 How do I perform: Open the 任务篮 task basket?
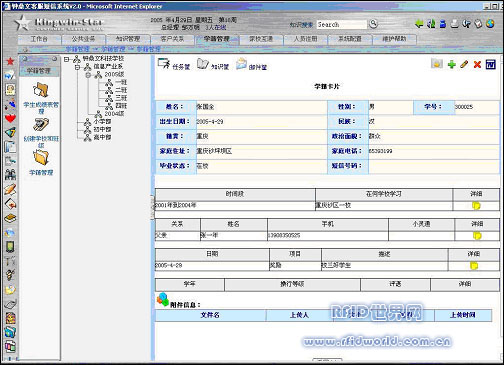pyautogui.click(x=174, y=64)
